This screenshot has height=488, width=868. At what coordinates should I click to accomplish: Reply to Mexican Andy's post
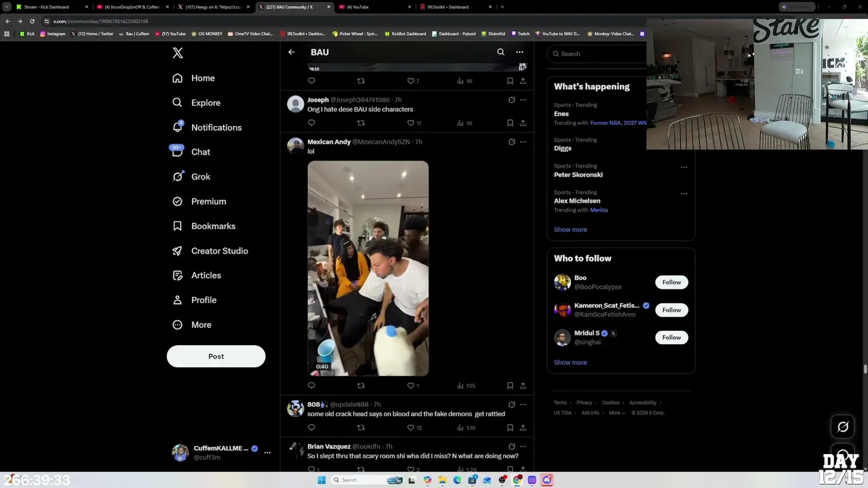point(311,386)
